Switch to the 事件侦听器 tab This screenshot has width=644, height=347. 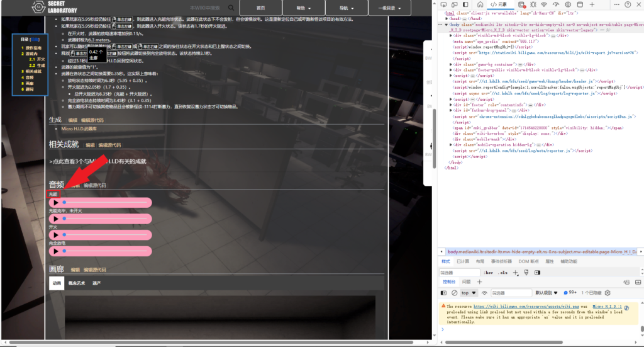coord(501,261)
